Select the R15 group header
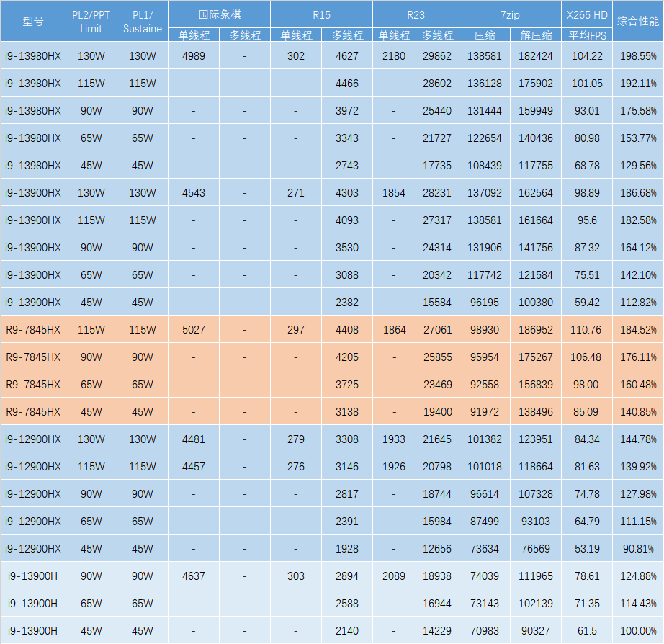The height and width of the screenshot is (644, 664). click(321, 14)
